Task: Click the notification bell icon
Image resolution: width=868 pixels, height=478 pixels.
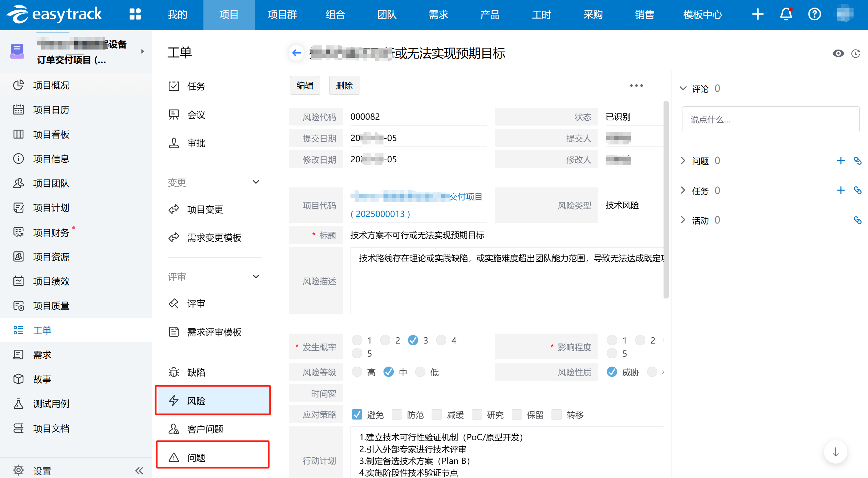Action: coord(786,14)
